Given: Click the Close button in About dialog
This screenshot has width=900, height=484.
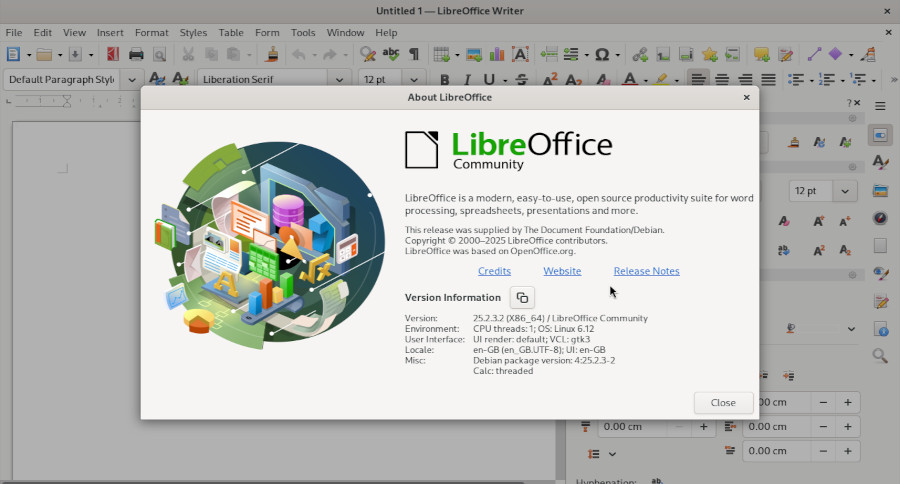Looking at the screenshot, I should coord(723,402).
